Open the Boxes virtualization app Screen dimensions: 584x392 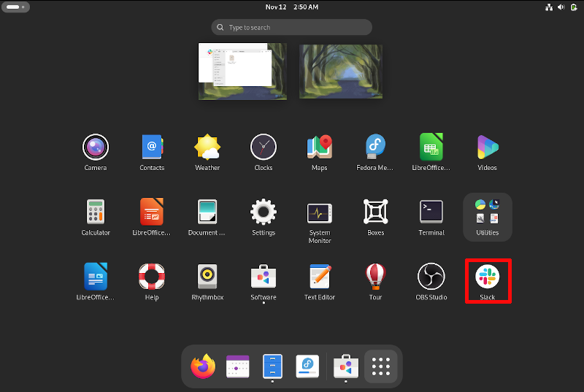point(375,212)
